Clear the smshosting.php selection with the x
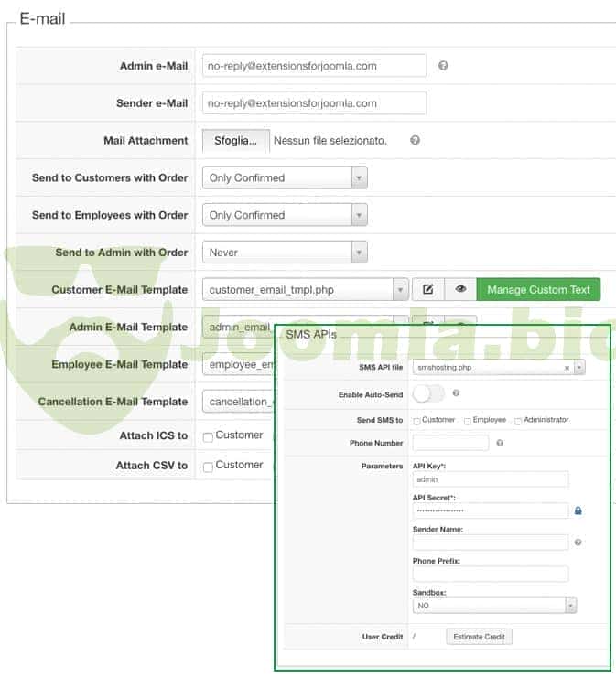Image resolution: width=616 pixels, height=677 pixels. (567, 367)
